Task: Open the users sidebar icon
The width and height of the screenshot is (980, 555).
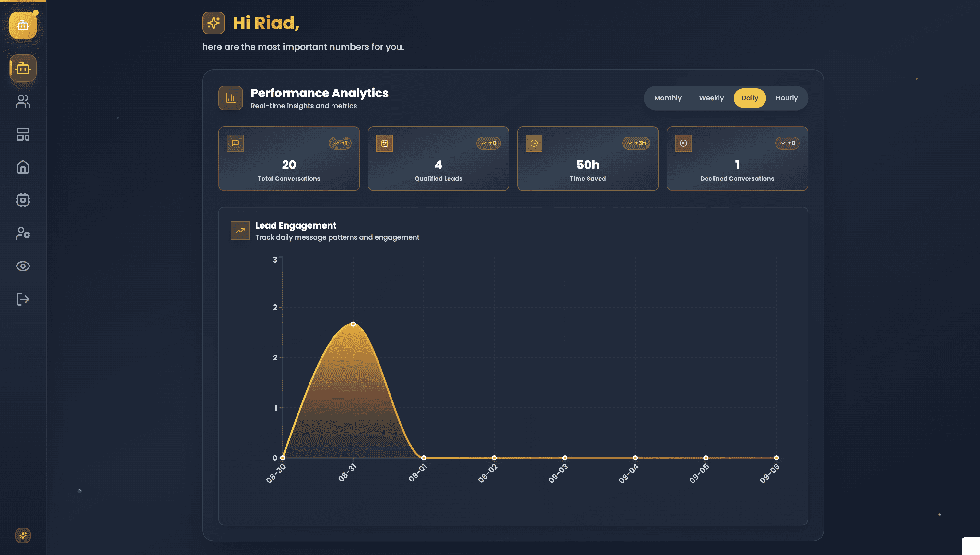Action: click(23, 101)
